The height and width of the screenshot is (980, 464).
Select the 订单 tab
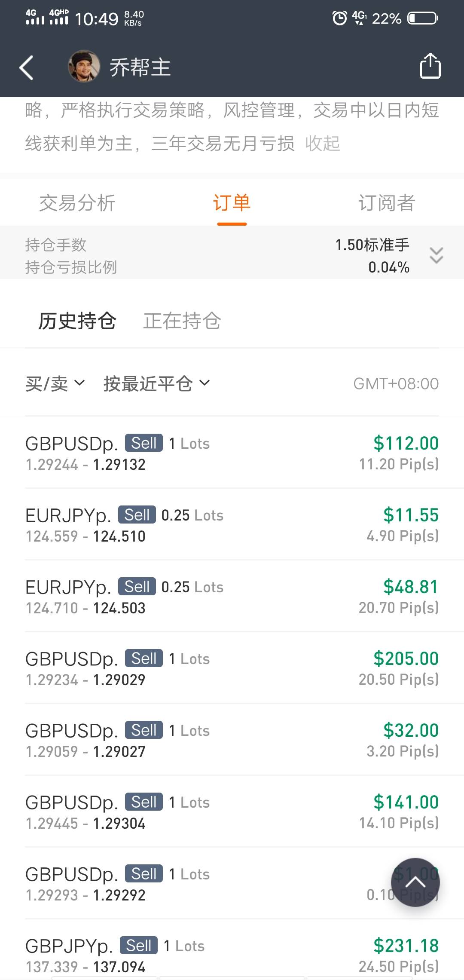pyautogui.click(x=232, y=203)
